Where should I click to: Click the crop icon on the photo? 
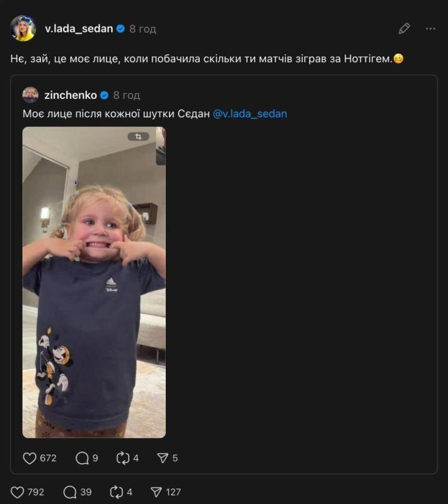(x=138, y=136)
